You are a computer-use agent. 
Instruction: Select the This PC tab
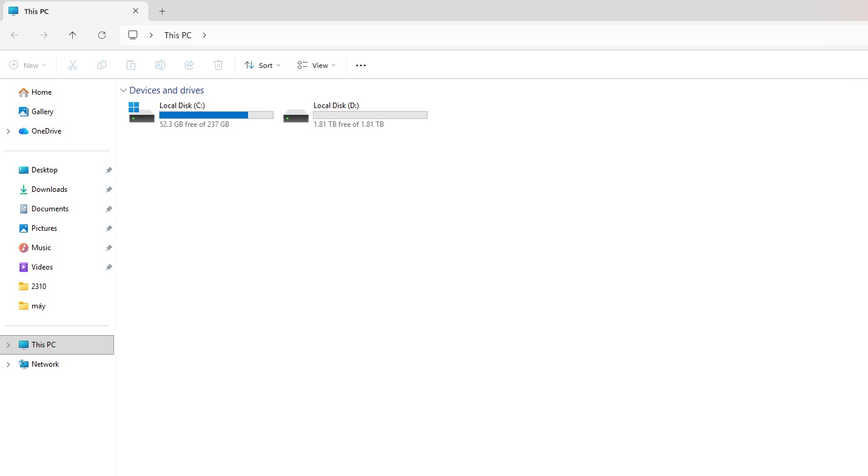67,11
